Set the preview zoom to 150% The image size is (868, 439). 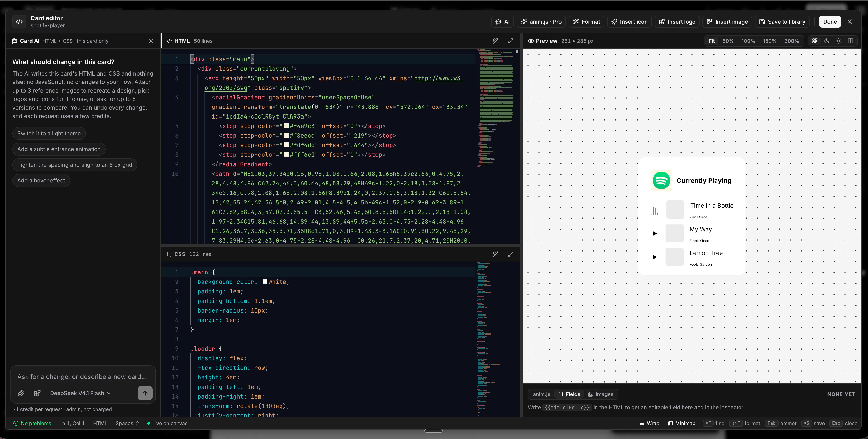click(x=770, y=41)
